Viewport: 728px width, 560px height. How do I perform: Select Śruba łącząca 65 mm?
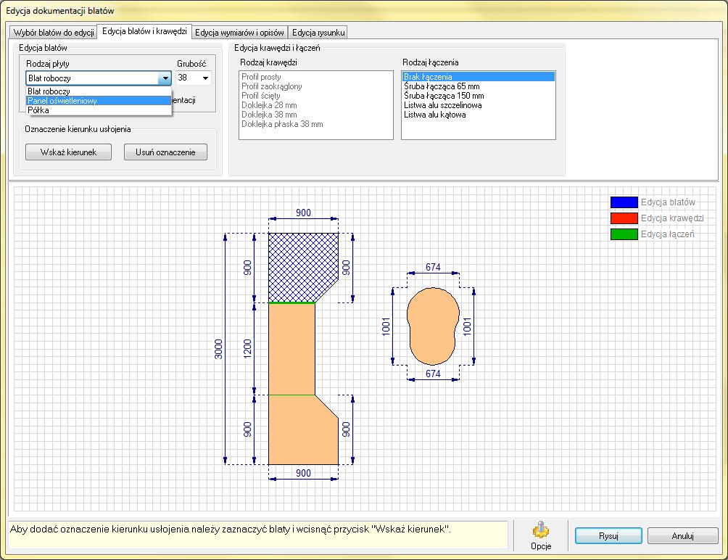coord(479,86)
